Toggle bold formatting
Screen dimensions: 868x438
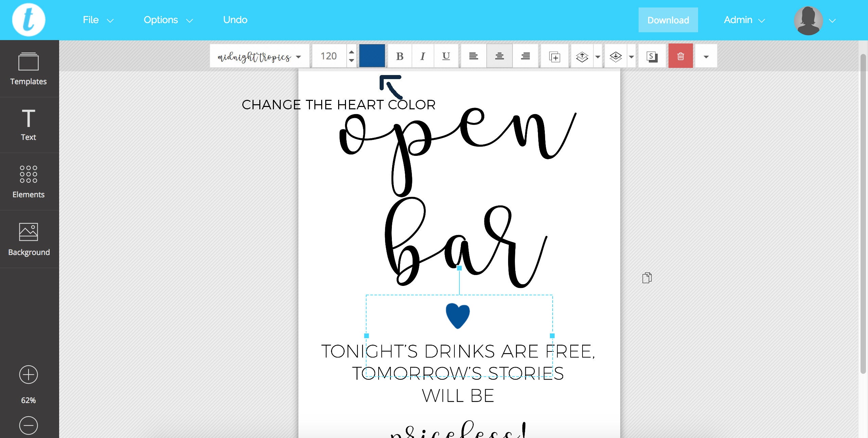(399, 56)
